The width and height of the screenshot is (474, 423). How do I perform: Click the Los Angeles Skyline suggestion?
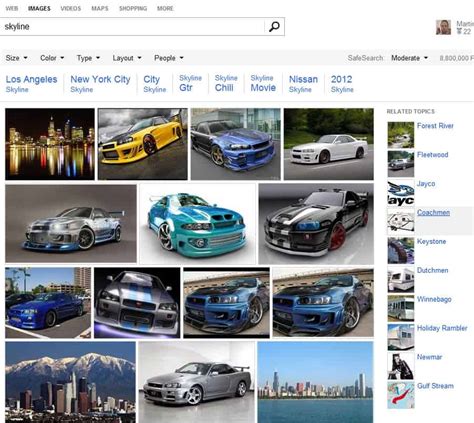pos(31,84)
